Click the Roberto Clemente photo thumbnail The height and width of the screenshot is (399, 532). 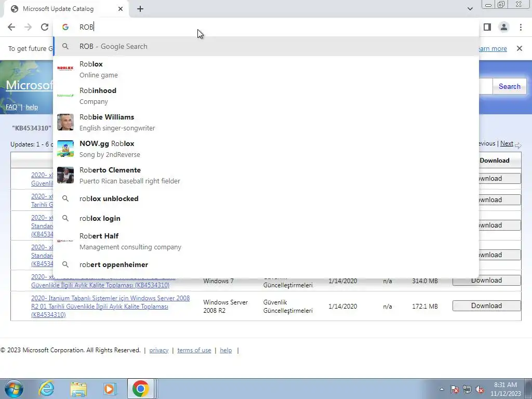(x=65, y=175)
